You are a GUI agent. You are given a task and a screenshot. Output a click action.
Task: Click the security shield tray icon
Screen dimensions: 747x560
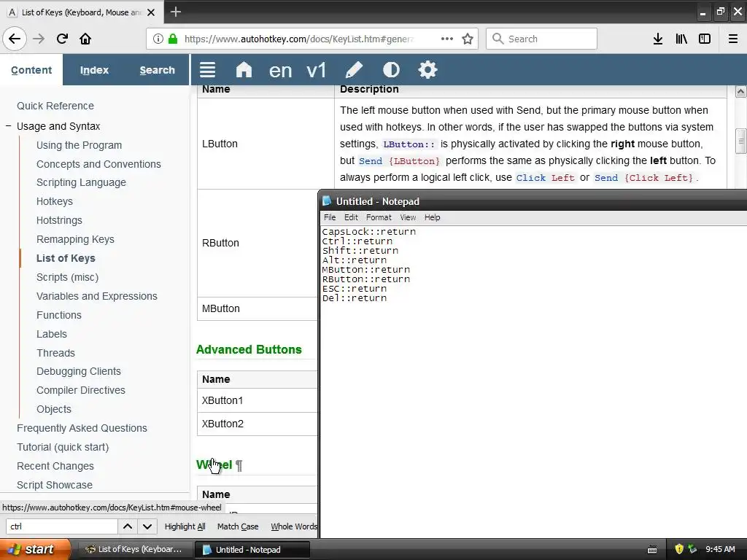(679, 549)
